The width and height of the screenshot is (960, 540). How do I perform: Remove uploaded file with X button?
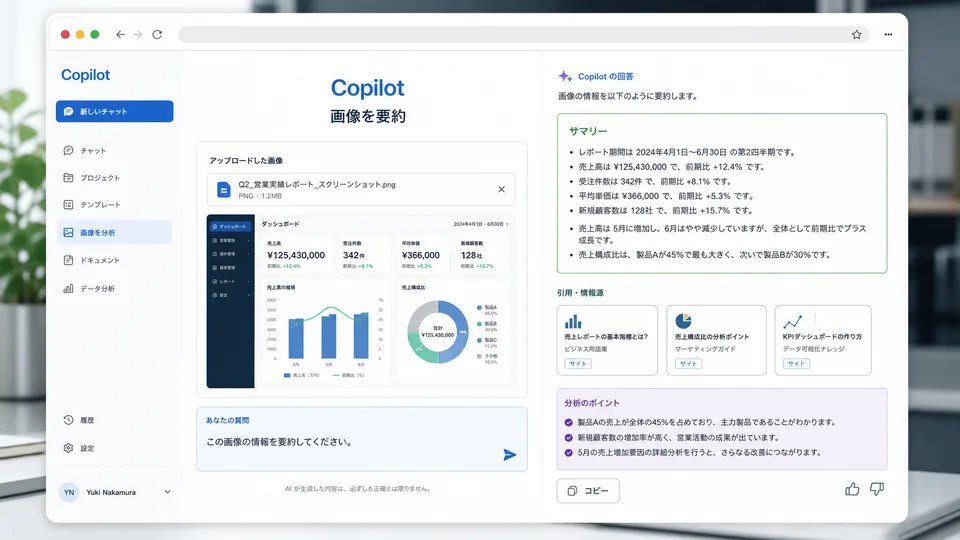point(501,189)
